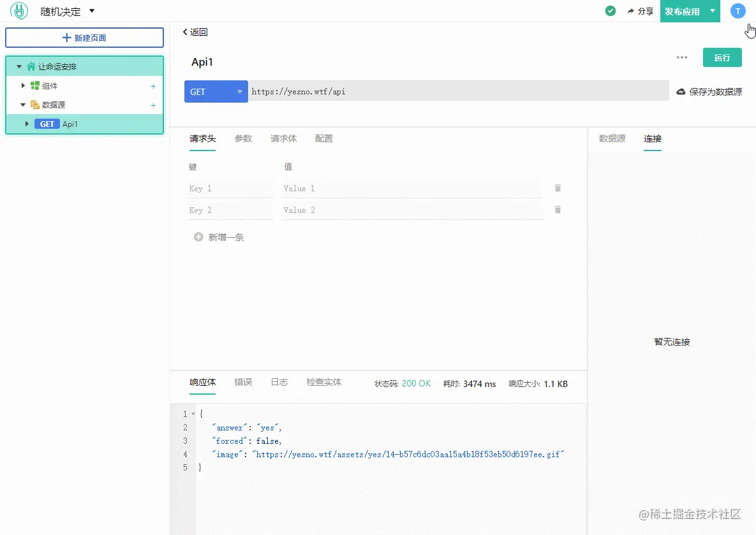Click the 值 column header
This screenshot has width=756, height=535.
click(288, 167)
